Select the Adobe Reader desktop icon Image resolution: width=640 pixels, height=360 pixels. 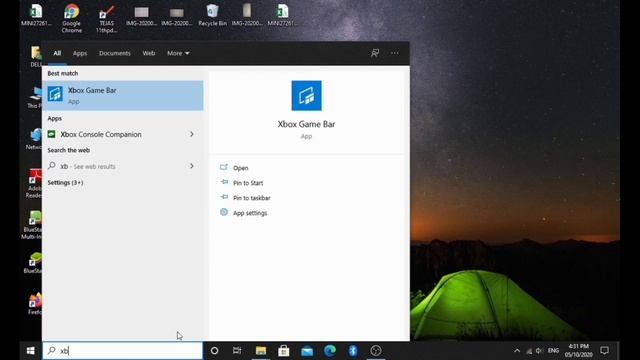(34, 184)
